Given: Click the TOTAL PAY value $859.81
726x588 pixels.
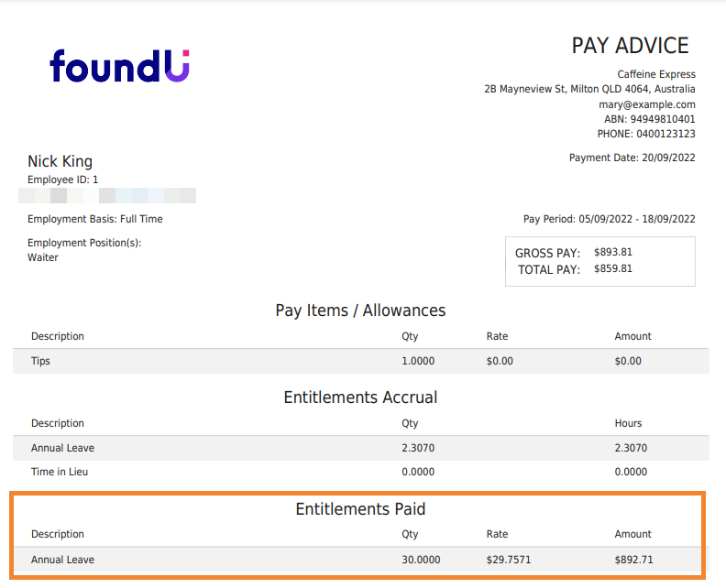Looking at the screenshot, I should point(613,268).
